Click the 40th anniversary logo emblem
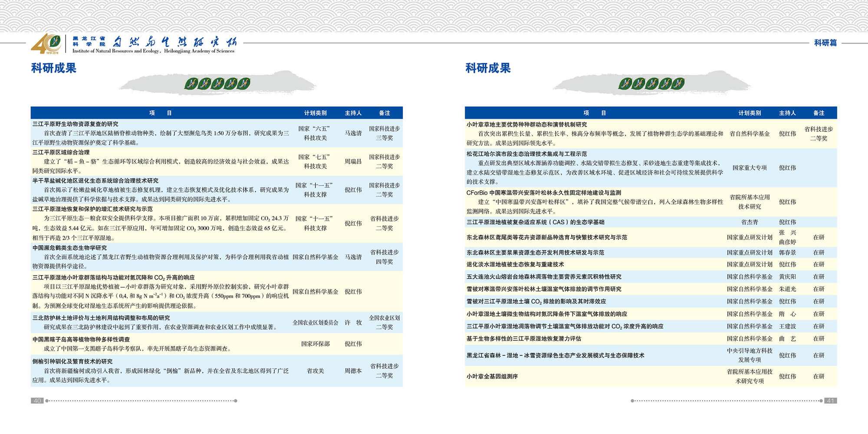The image size is (868, 434). pyautogui.click(x=46, y=44)
